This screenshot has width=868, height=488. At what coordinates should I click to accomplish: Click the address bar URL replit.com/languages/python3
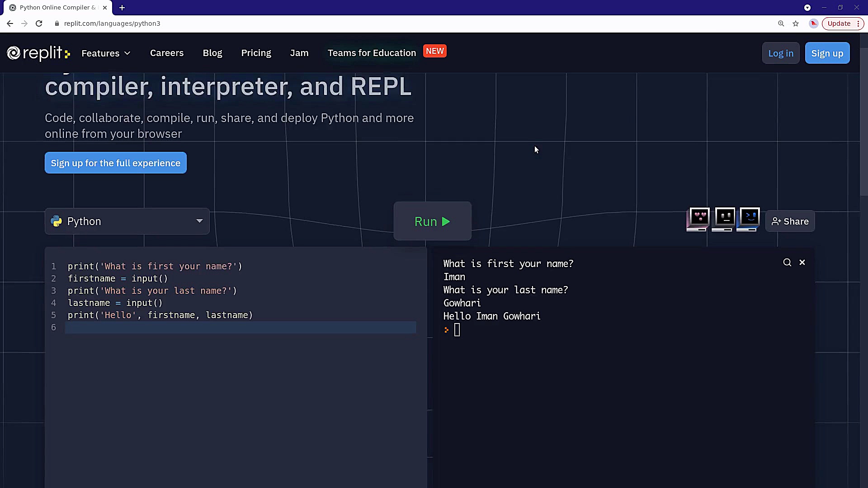(x=112, y=23)
